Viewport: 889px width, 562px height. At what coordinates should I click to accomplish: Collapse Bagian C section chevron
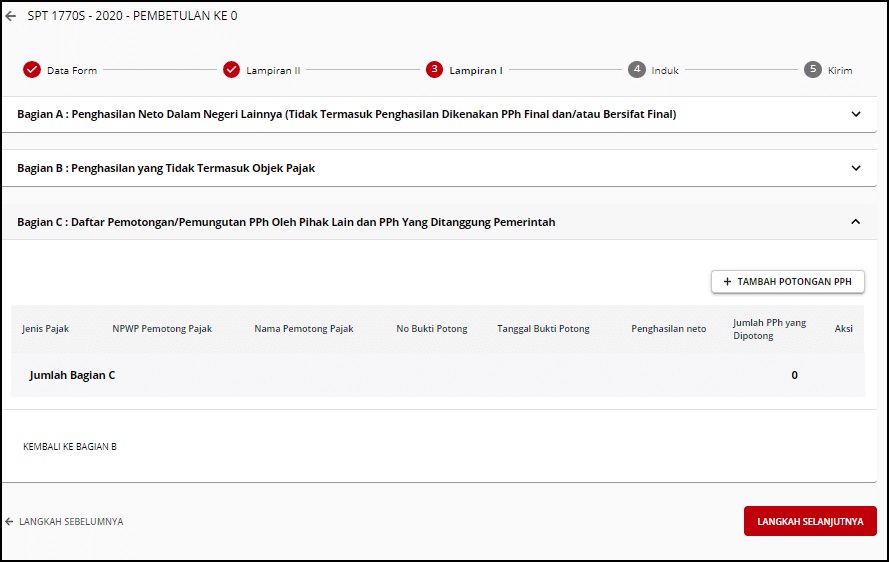click(855, 222)
